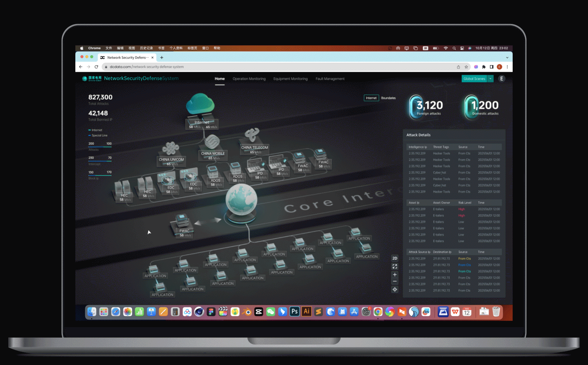Open the Global Scenes dropdown arrow
This screenshot has height=365, width=588.
490,79
